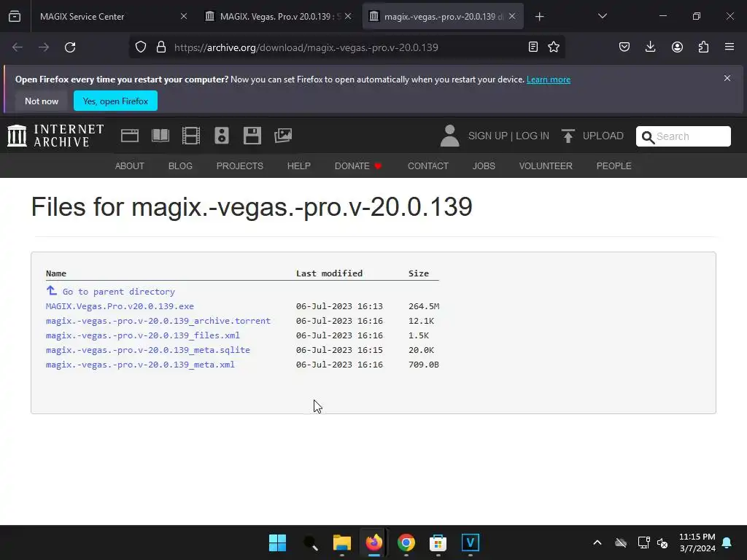This screenshot has width=747, height=560.
Task: Open the _meta.xml file link
Action: (x=140, y=365)
